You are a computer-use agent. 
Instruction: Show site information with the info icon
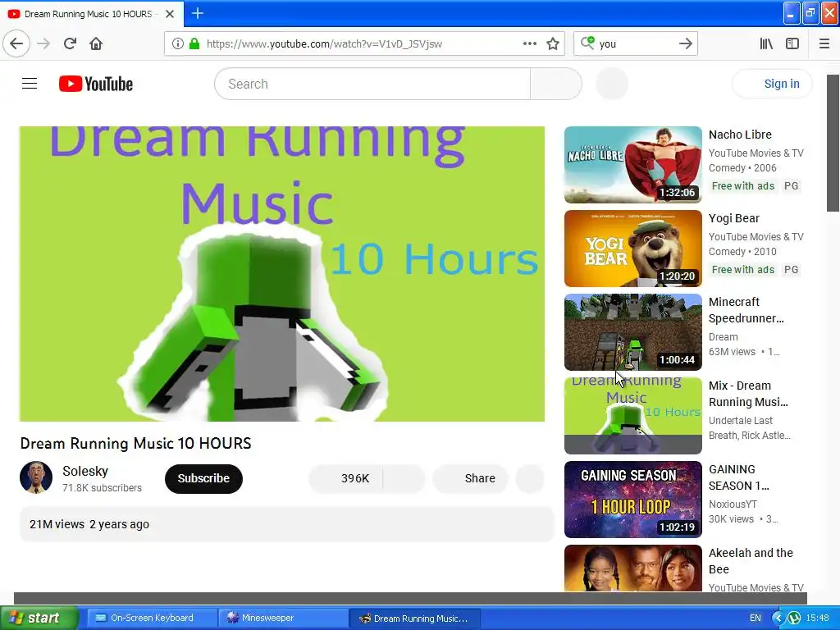[x=178, y=43]
